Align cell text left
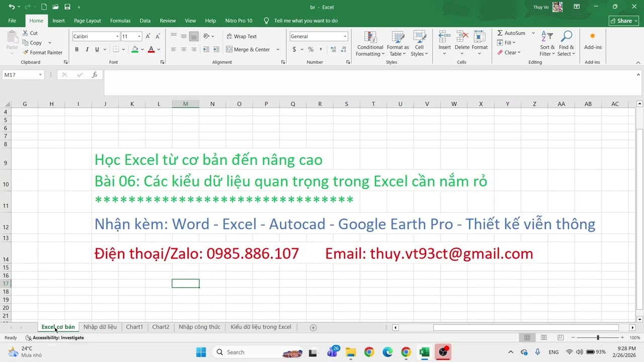Viewport: 644px width, 362px height. [174, 49]
